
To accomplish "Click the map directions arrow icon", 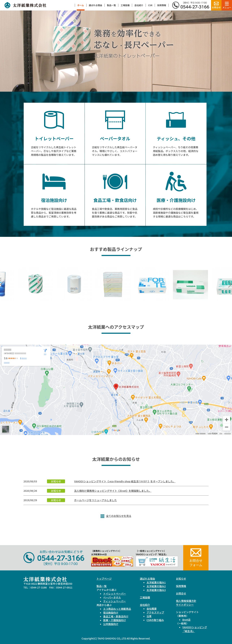I will pos(45,351).
